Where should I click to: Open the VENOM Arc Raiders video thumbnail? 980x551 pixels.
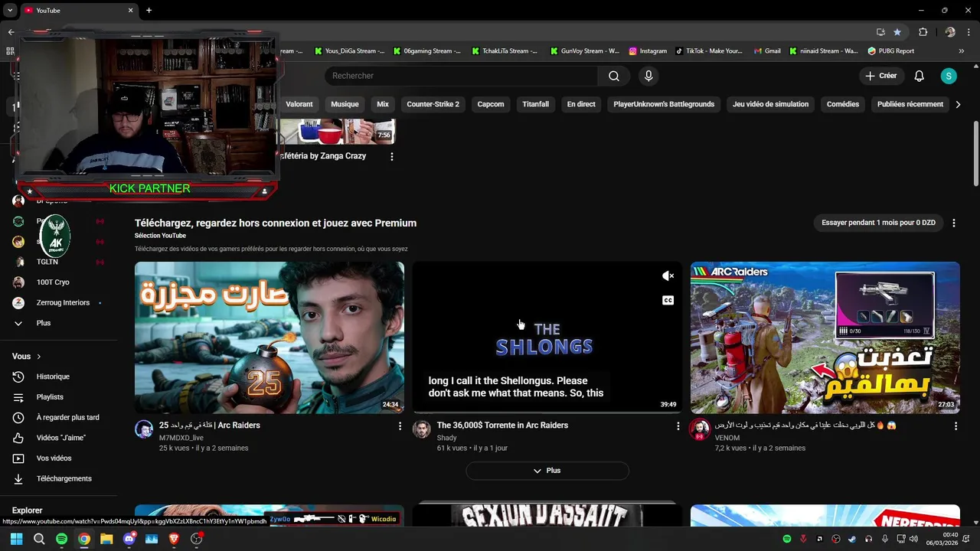tap(825, 337)
